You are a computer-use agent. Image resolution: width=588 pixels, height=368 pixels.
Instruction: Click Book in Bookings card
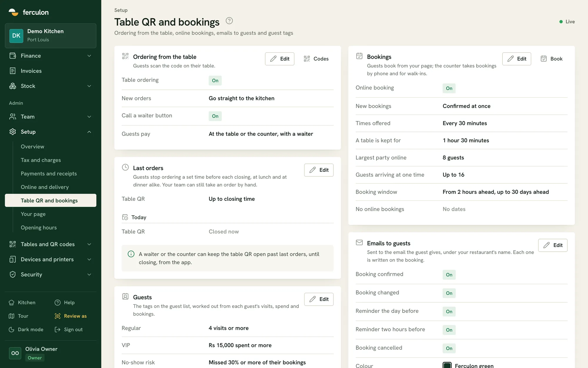click(552, 59)
